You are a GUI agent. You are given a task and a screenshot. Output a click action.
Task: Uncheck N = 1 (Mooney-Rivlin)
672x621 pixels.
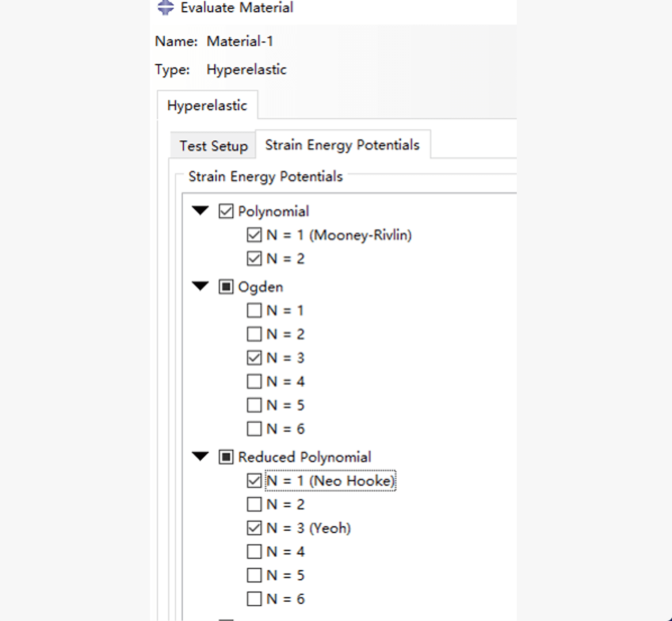(x=254, y=235)
